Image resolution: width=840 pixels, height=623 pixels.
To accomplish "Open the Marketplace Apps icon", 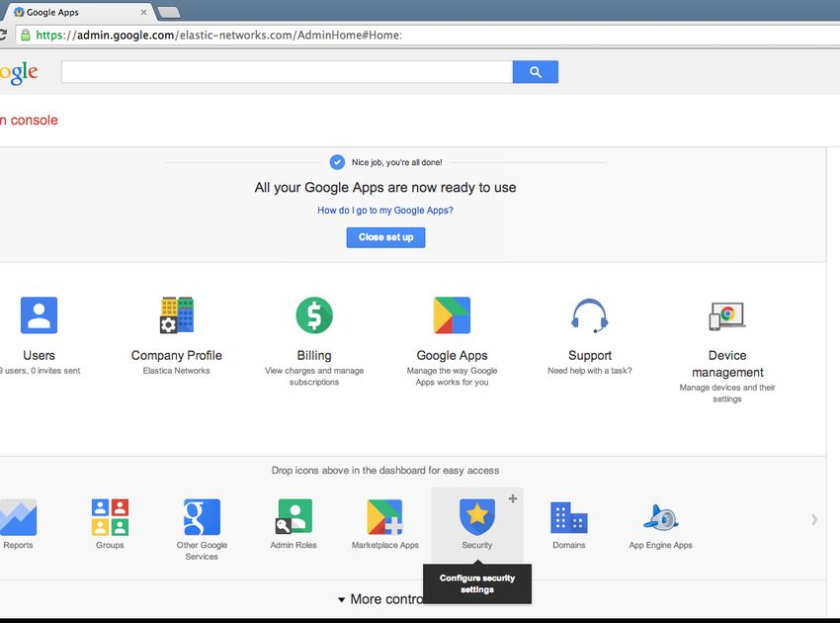I will pos(384,517).
